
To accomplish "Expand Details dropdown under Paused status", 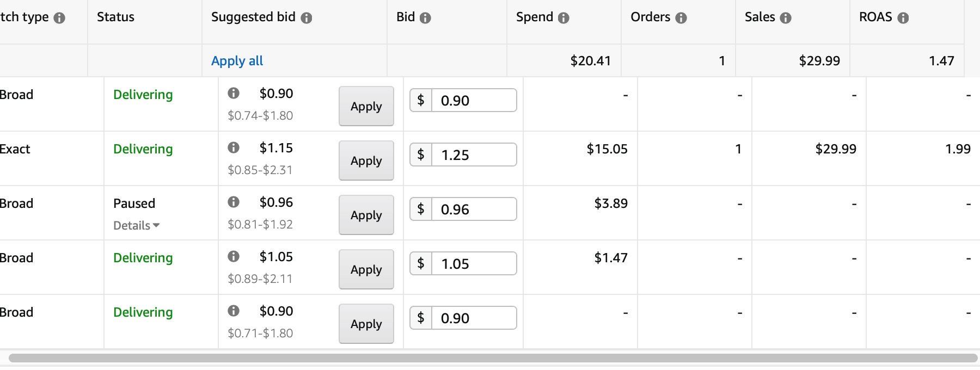I will pos(136,225).
